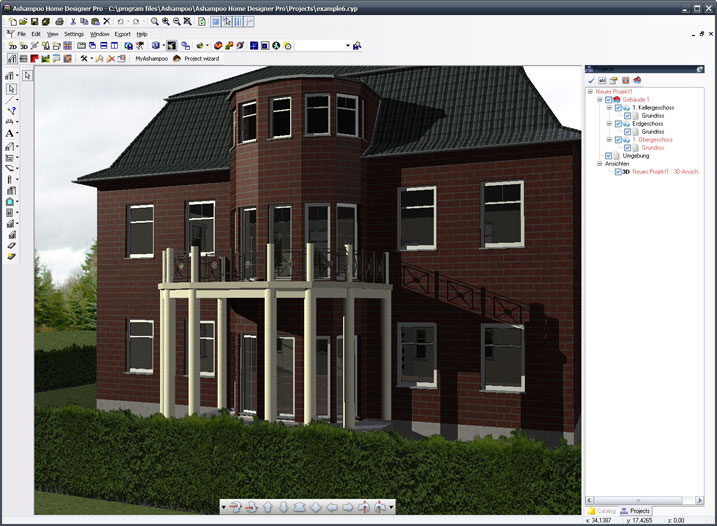The image size is (717, 526).
Task: Click the 3D view mode icon
Action: [x=24, y=46]
